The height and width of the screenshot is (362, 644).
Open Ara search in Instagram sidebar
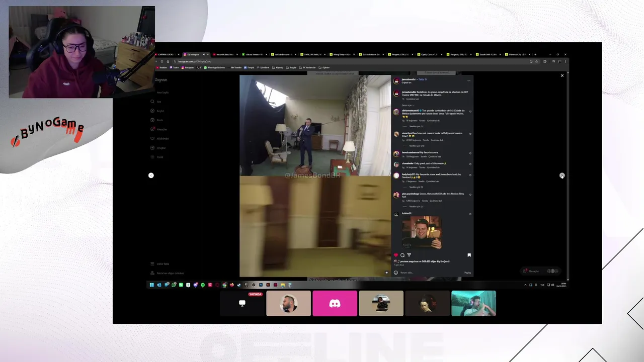point(155,102)
